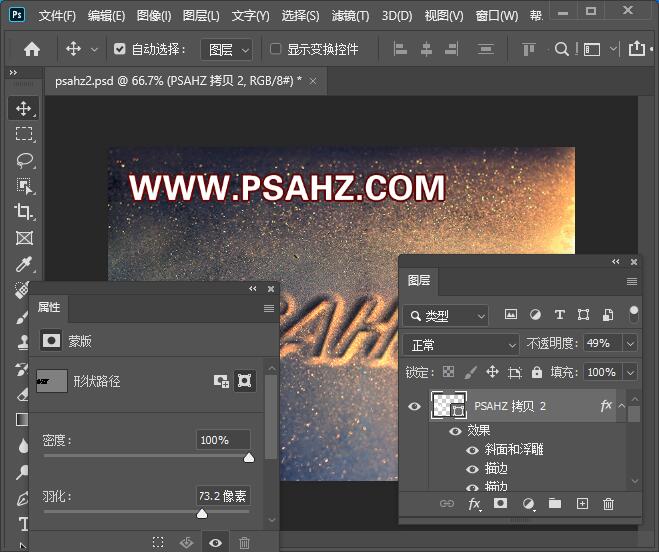Switch to the 属性 panel tab
659x552 pixels.
(x=49, y=307)
